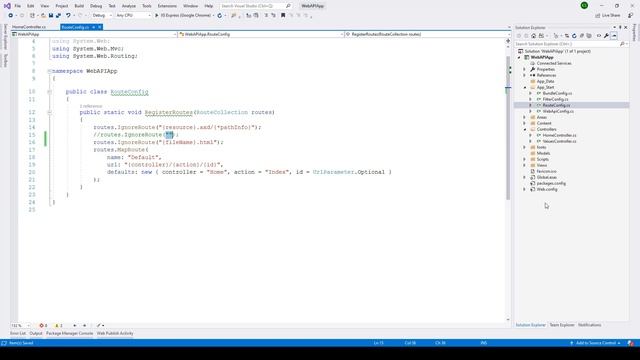Open Web Publish Activity tab
The width and height of the screenshot is (640, 360).
115,333
